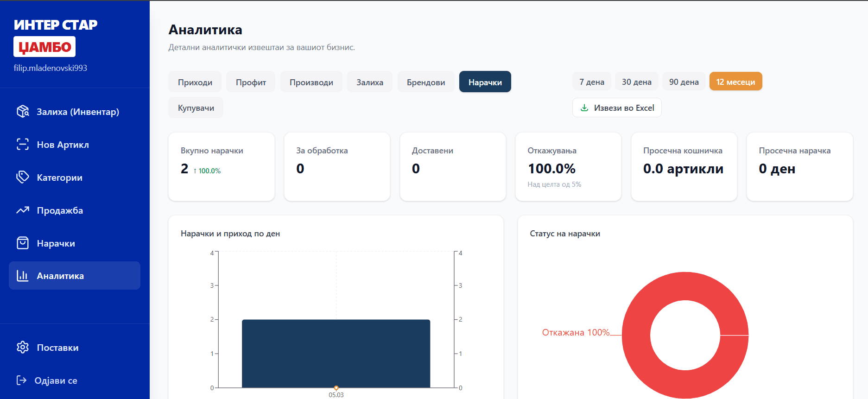Click the Нарачки shopping bag icon
This screenshot has height=399, width=868.
(23, 243)
